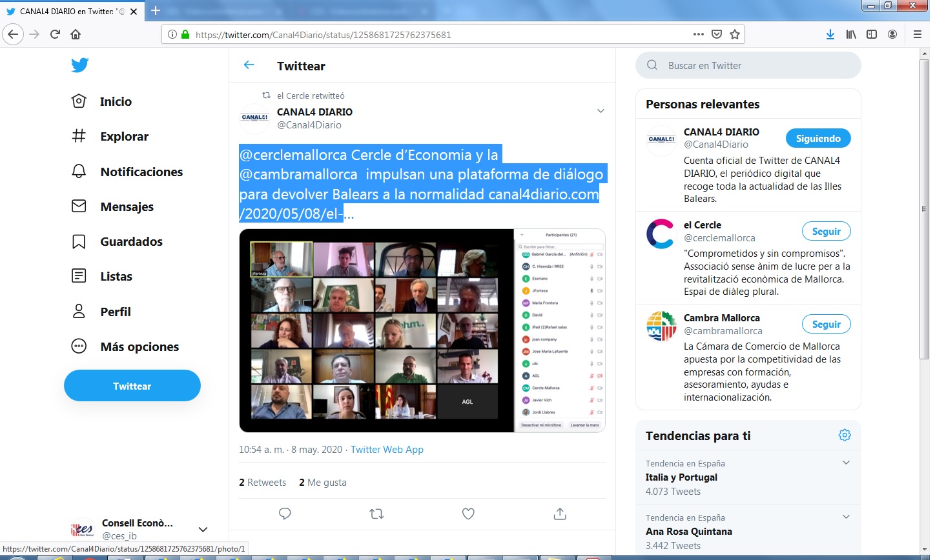935x560 pixels.
Task: View the 2 Me gusta list
Action: 323,483
